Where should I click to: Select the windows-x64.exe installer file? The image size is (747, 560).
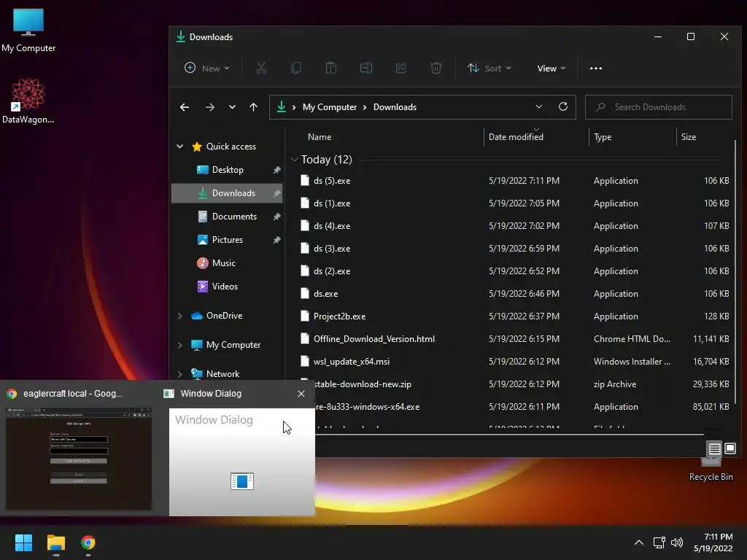523,407
